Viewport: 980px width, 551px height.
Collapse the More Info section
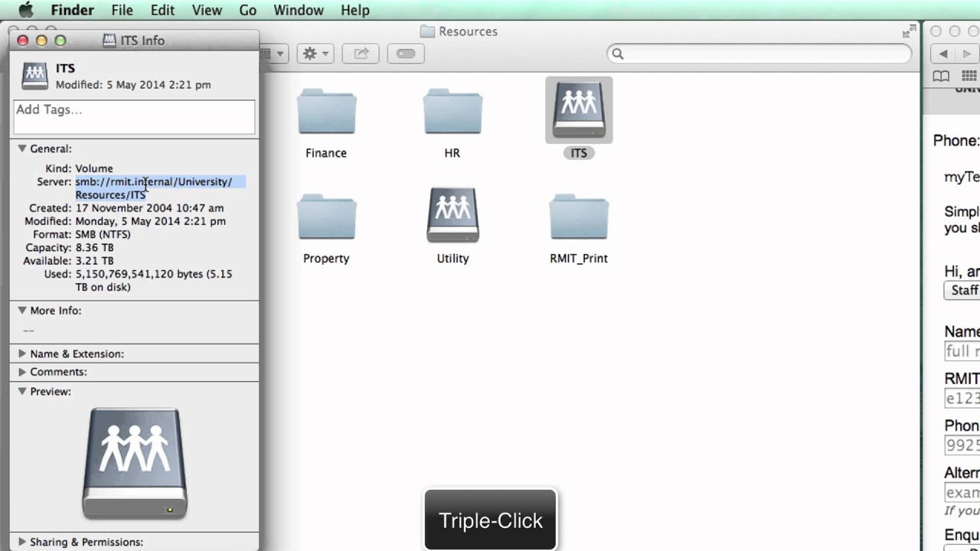click(x=22, y=310)
